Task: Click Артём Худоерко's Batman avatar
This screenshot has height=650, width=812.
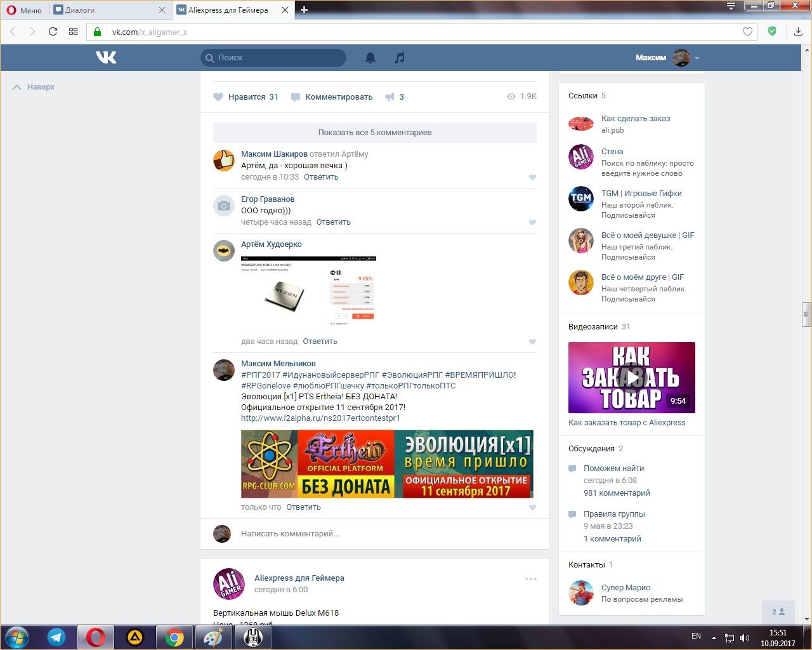Action: click(x=224, y=251)
